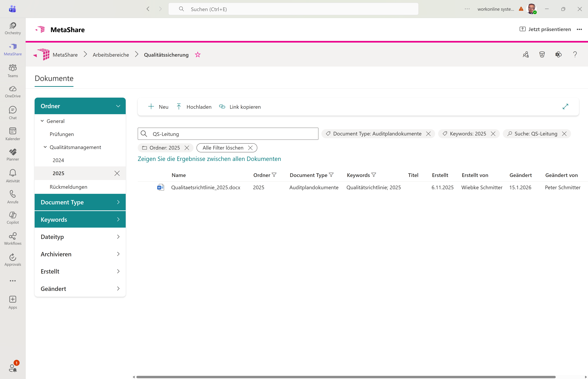Screen dimensions: 588x379
Task: Expand the Dateityp filter section
Action: (80, 237)
